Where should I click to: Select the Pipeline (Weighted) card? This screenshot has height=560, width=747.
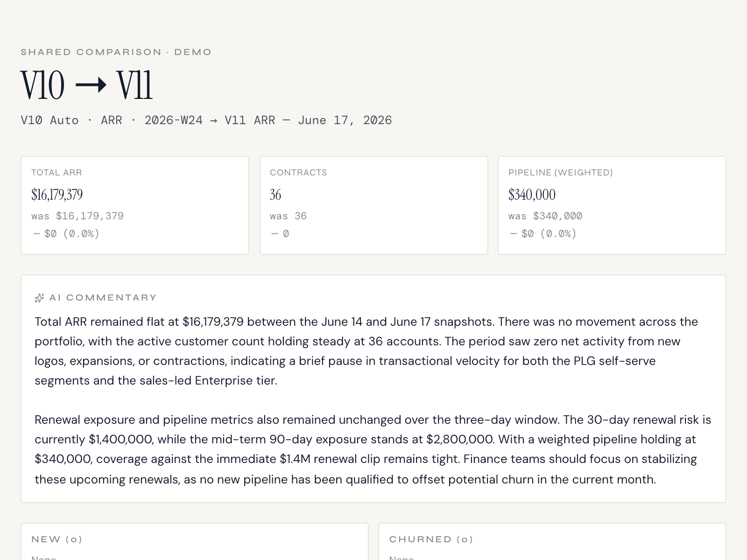pyautogui.click(x=612, y=205)
